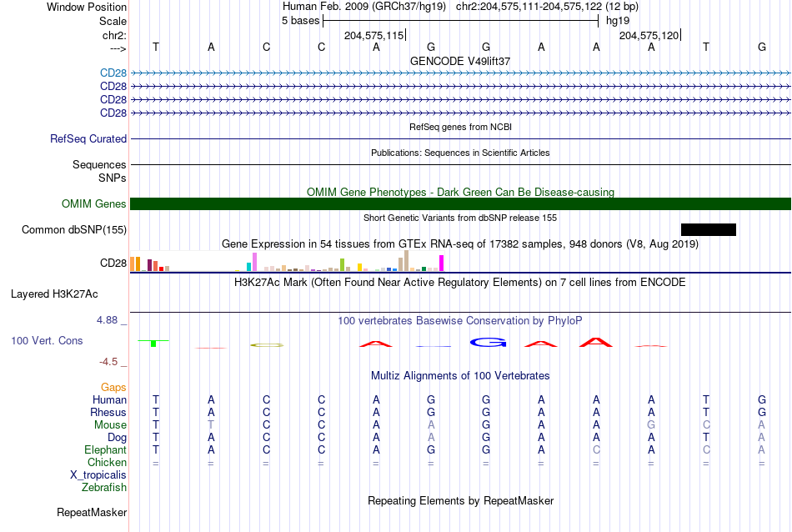Click the Common dbSNP(155) label
The height and width of the screenshot is (532, 792).
click(x=74, y=230)
